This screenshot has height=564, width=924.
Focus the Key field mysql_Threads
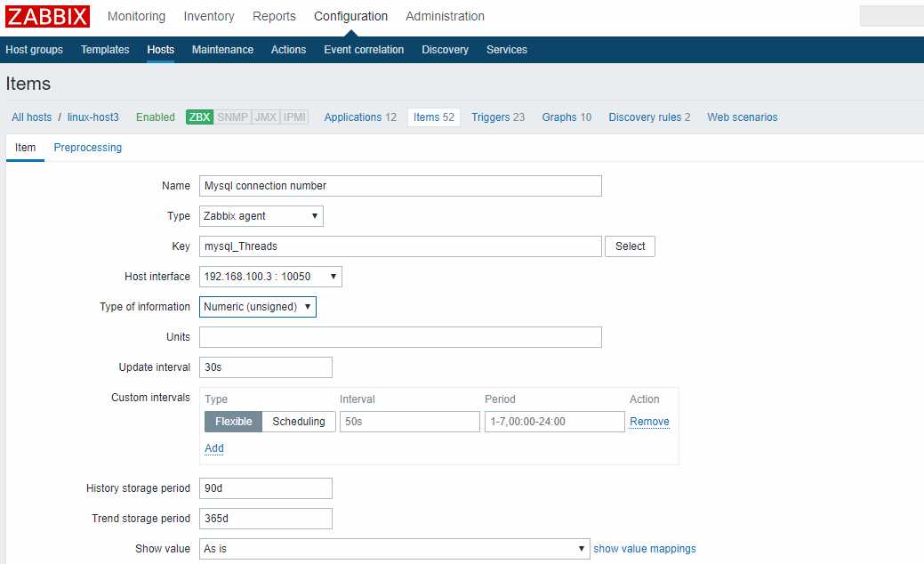coord(401,246)
